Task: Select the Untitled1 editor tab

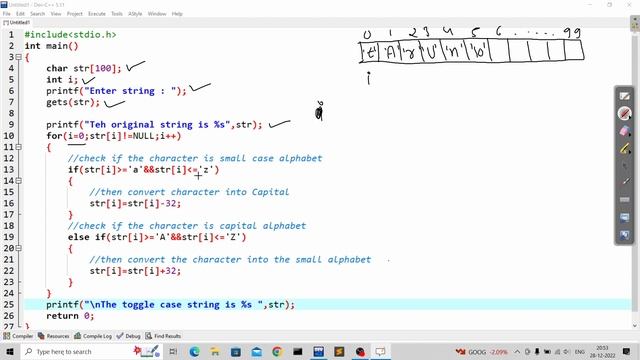Action: [x=17, y=23]
